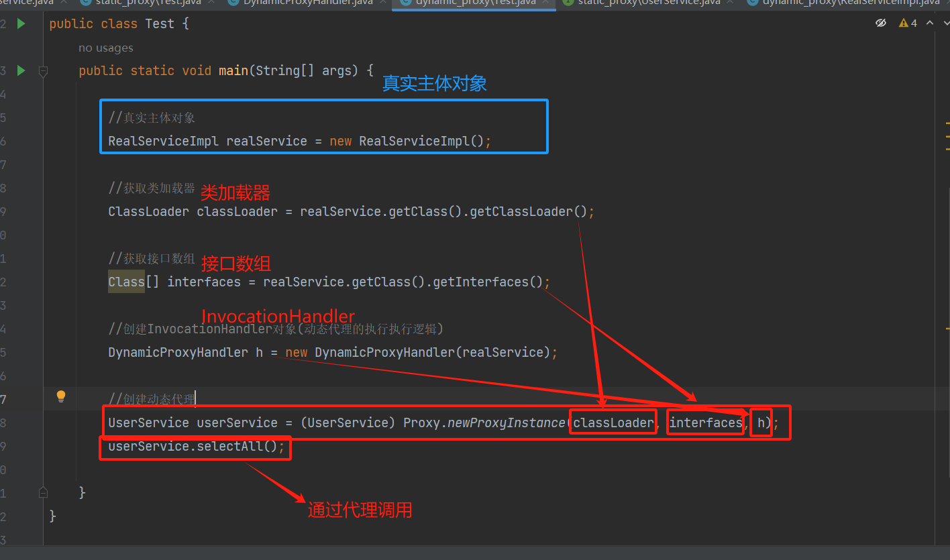Click the "public static void" modifiers of main

[145, 70]
